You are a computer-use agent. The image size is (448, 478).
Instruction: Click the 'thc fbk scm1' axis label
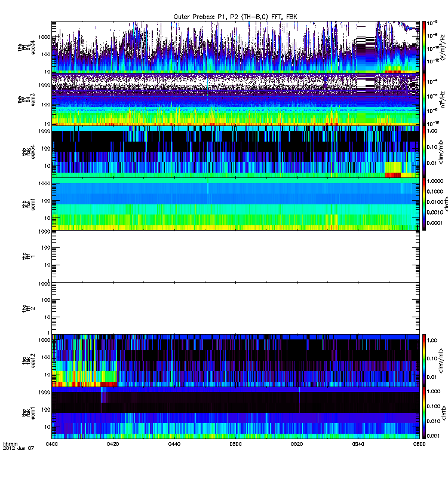(29, 413)
